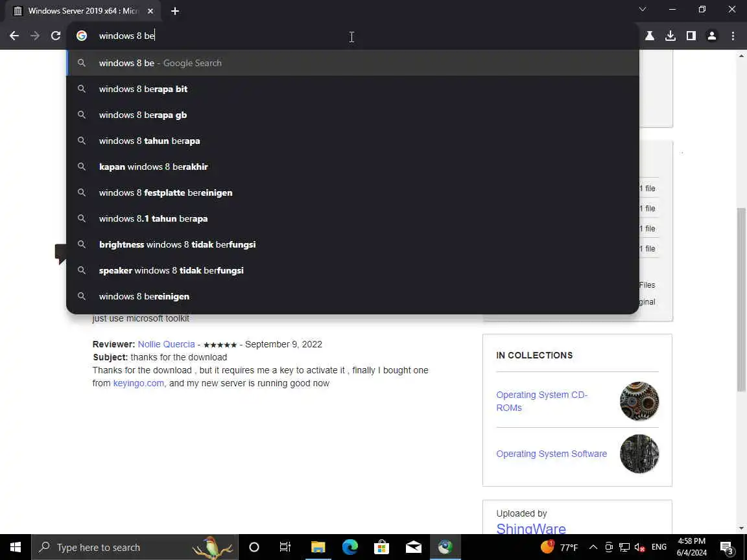This screenshot has height=560, width=747.
Task: Open the keyingo.com link
Action: (x=138, y=383)
